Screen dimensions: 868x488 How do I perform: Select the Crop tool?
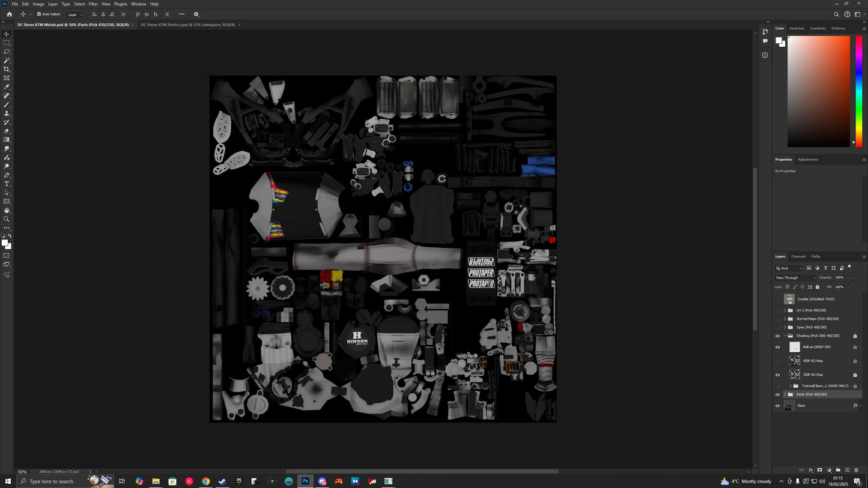coord(7,69)
